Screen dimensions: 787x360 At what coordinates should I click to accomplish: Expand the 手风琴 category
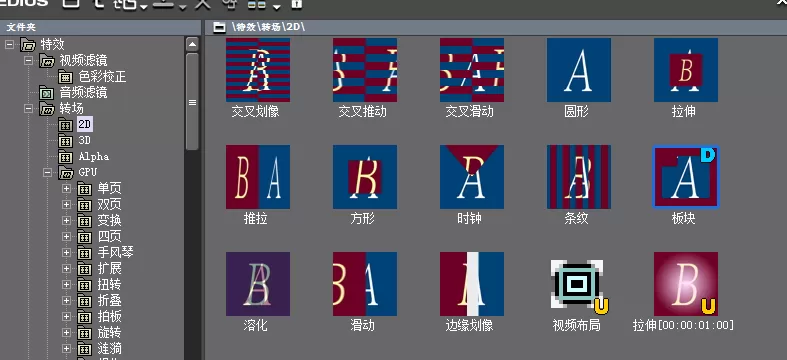click(66, 252)
